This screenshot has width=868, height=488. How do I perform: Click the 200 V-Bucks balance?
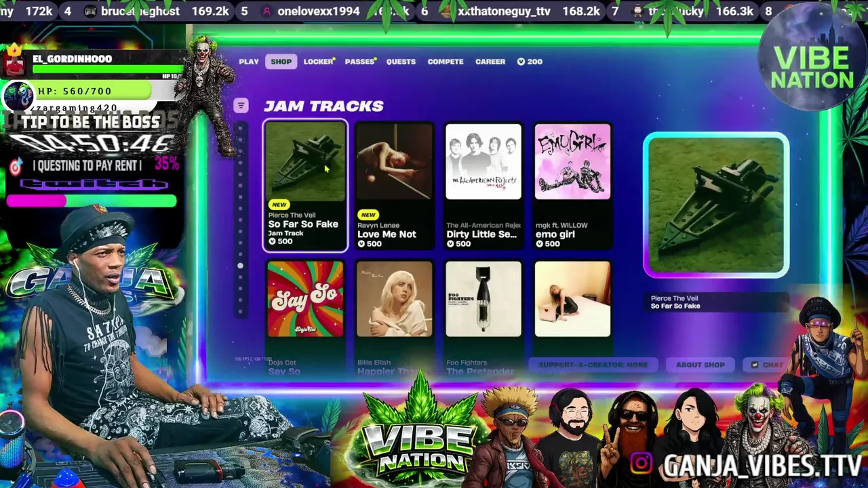530,62
